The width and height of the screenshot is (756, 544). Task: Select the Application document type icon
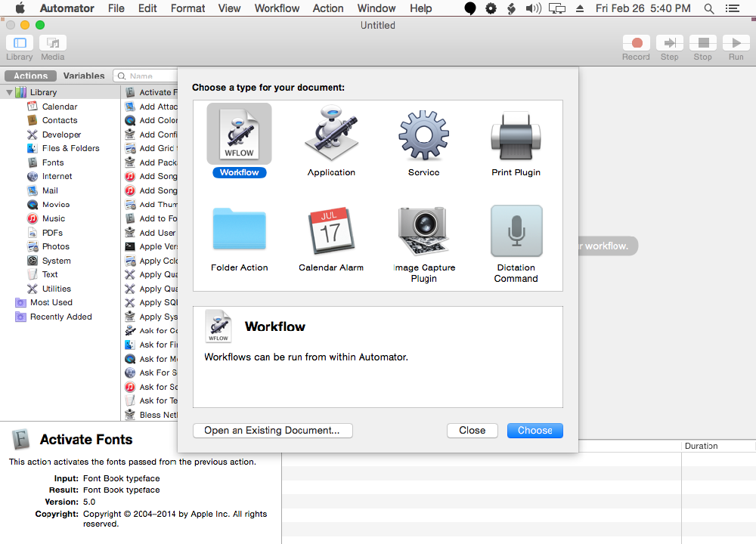(x=331, y=134)
